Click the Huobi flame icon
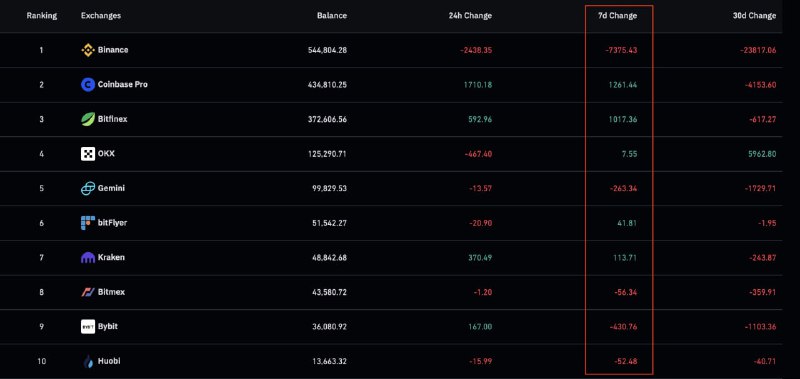Screen dimensions: 800x379 88,362
